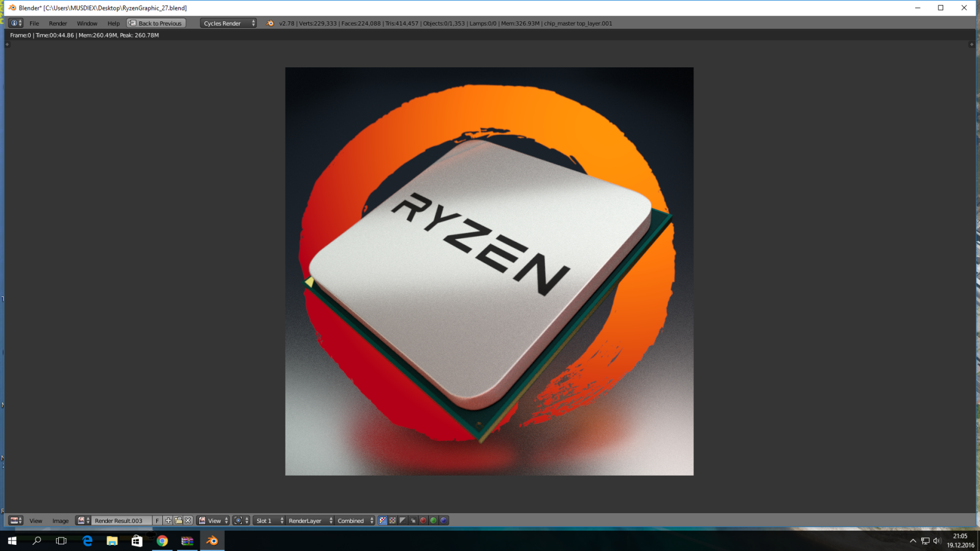This screenshot has width=980, height=551.
Task: Open an image with the folder icon
Action: click(x=178, y=520)
